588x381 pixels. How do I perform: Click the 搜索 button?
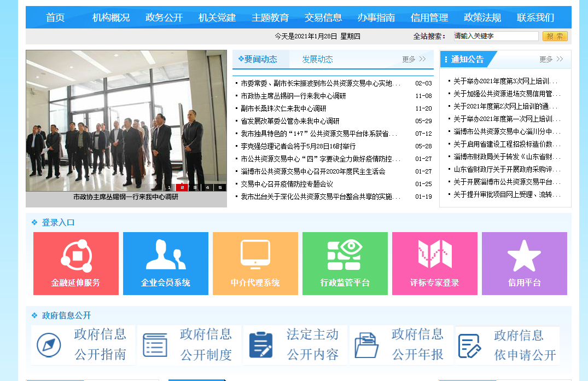click(555, 36)
